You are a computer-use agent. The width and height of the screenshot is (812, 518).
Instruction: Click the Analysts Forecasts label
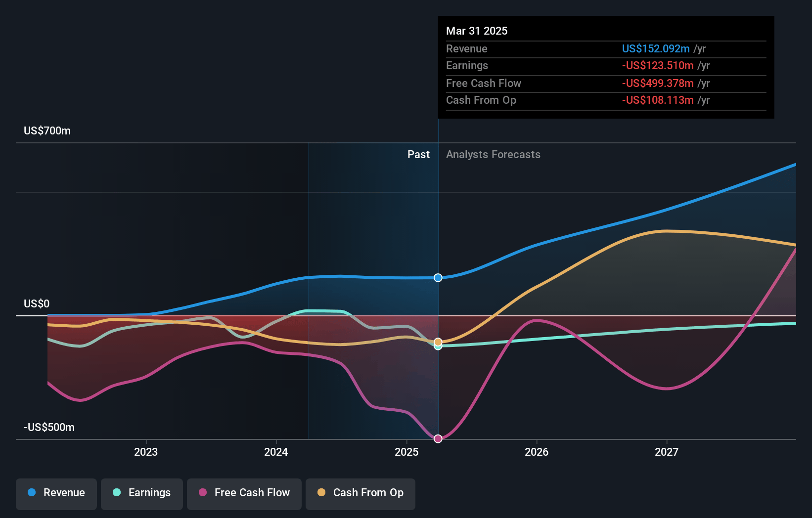493,154
